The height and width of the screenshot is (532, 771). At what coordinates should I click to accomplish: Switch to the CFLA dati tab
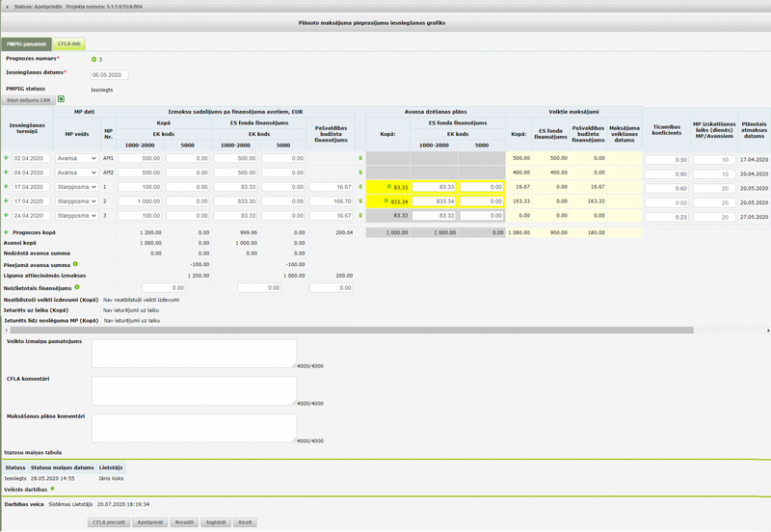pyautogui.click(x=69, y=43)
